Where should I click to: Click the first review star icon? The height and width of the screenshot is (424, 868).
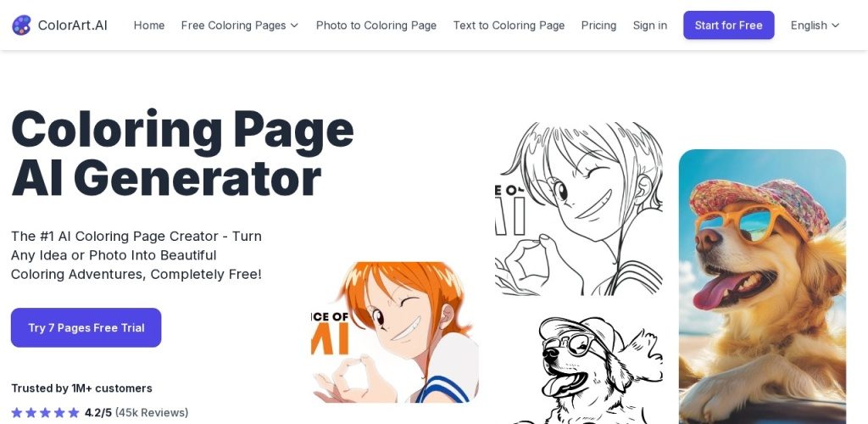click(x=17, y=412)
